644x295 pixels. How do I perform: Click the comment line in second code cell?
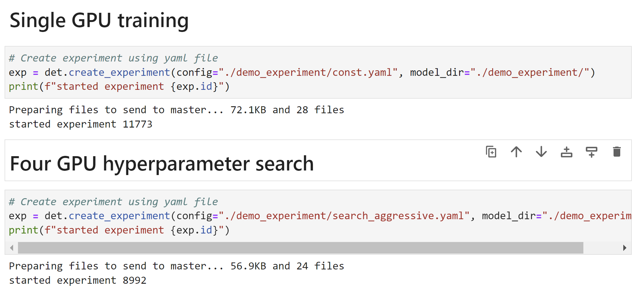pyautogui.click(x=113, y=202)
